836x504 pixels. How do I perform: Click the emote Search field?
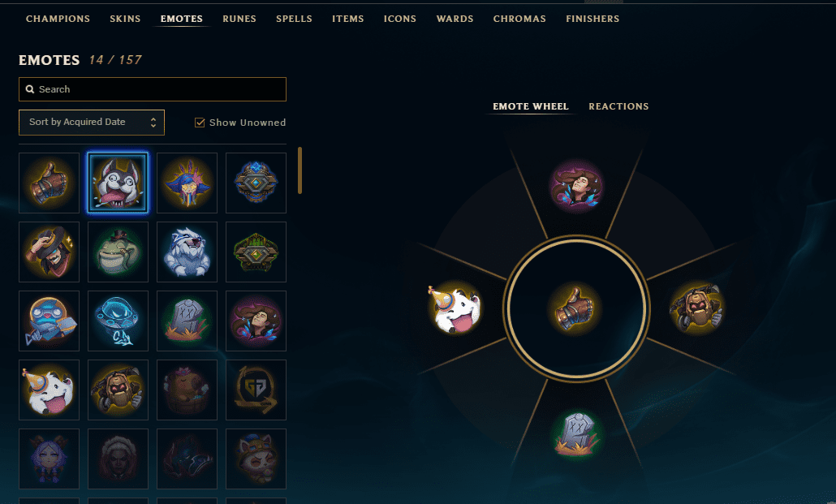153,89
